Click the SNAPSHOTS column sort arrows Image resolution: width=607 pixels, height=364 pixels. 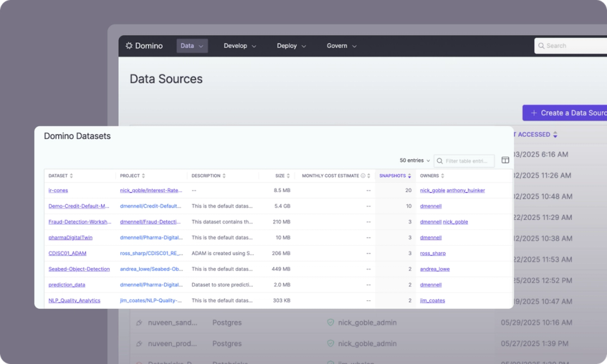411,176
